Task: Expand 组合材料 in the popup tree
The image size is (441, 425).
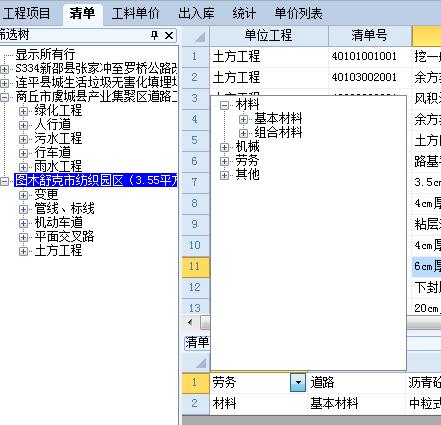Action: tap(243, 133)
